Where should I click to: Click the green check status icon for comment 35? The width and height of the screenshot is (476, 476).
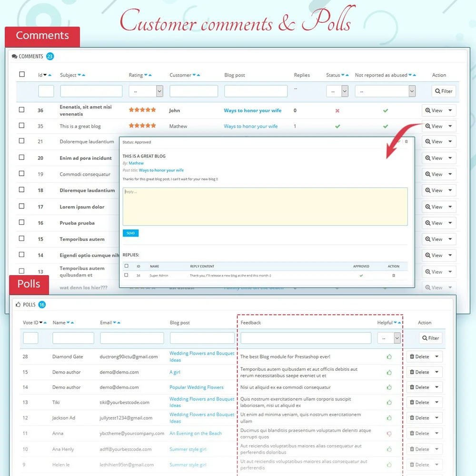point(337,126)
